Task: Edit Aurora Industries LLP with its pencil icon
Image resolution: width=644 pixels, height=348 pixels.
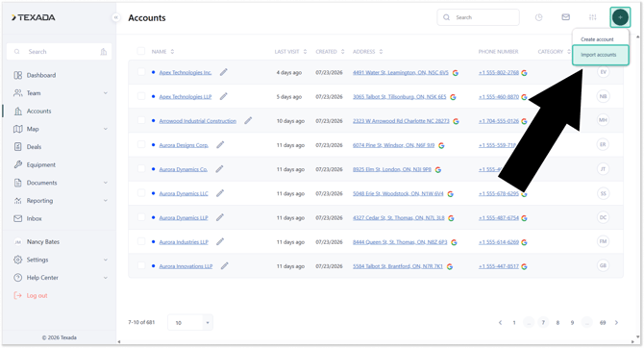Action: [220, 242]
